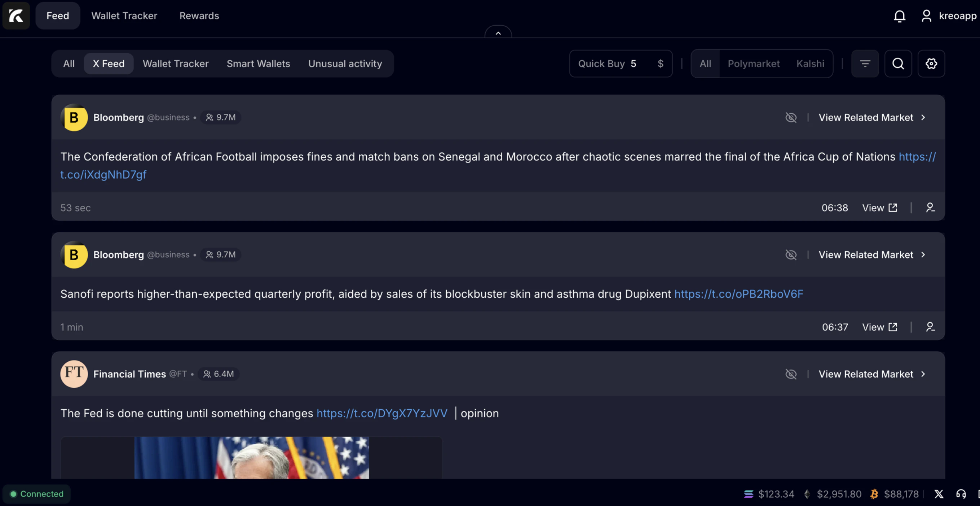Click View on the 06:38 post

tap(879, 208)
